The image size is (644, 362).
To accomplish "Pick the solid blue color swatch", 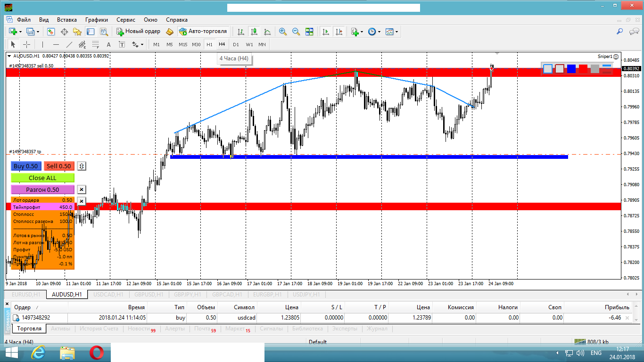I will pos(571,69).
